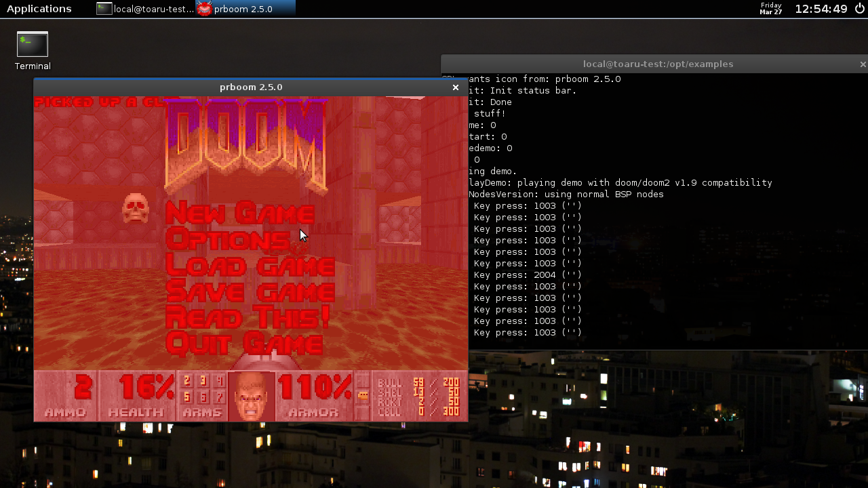Click the prboom icon in taskbar entry
Screen dimensions: 868x488
coord(204,9)
